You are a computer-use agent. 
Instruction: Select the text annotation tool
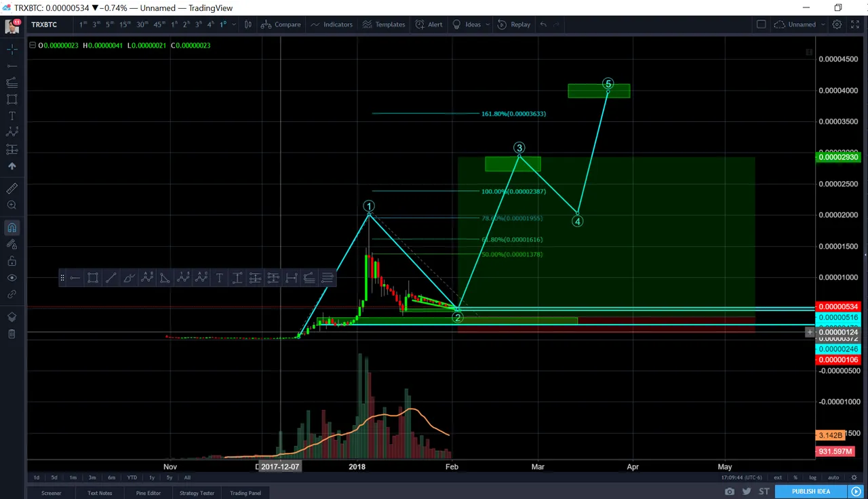tap(12, 116)
